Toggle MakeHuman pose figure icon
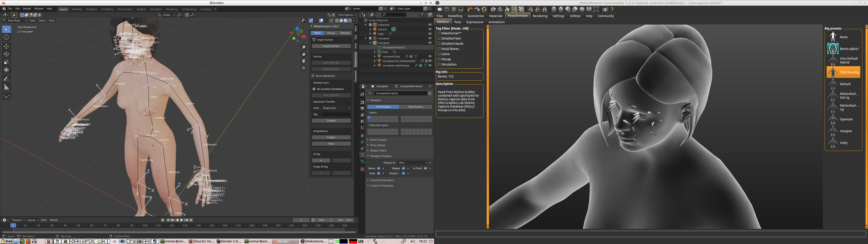Viewport: 868px width, 244px height. tap(507, 9)
